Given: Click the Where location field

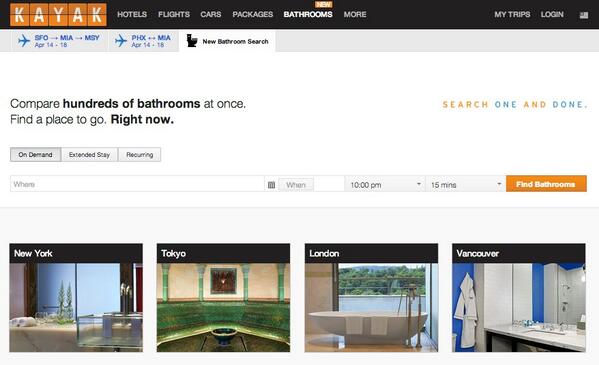Looking at the screenshot, I should pyautogui.click(x=137, y=184).
